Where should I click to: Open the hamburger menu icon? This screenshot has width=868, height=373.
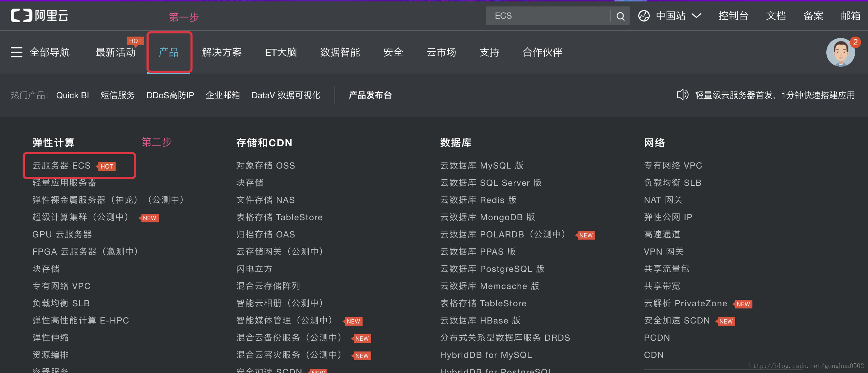coord(17,52)
